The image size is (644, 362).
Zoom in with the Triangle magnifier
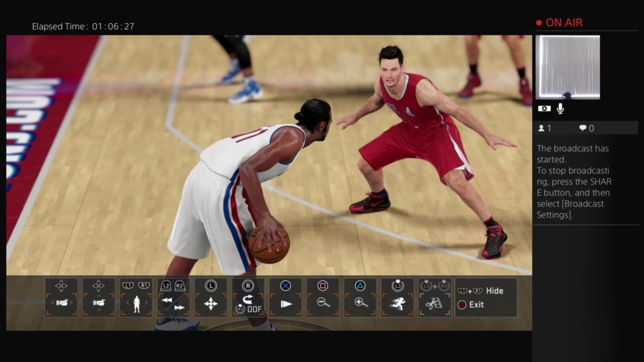click(360, 297)
